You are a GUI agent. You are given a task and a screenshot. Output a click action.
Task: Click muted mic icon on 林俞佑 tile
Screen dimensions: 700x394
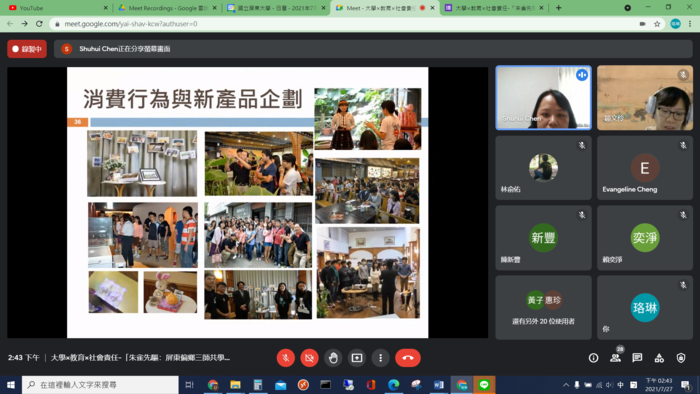tap(582, 145)
